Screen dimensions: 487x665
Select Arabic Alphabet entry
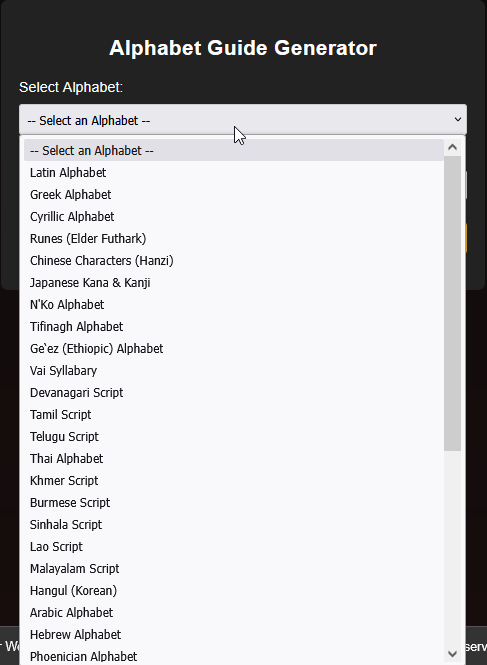click(234, 613)
